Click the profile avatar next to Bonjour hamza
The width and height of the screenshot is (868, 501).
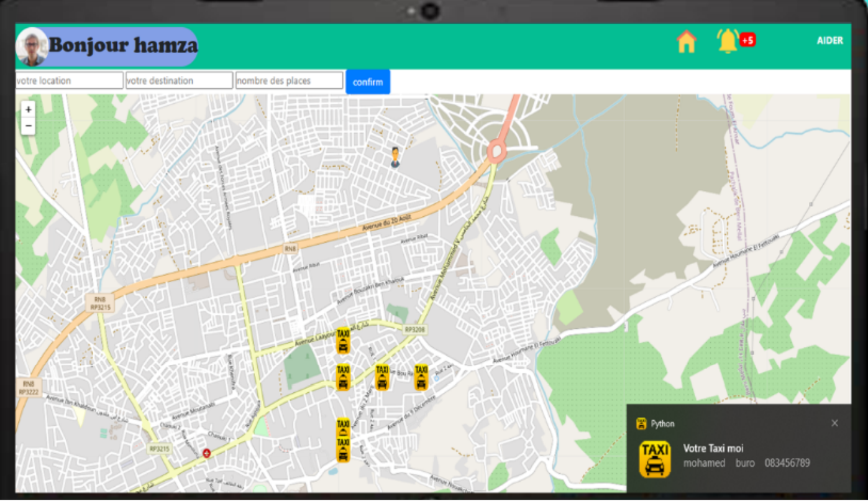pos(34,45)
